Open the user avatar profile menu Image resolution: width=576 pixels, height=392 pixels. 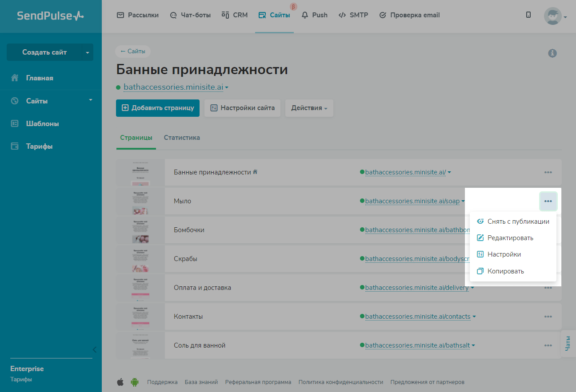pyautogui.click(x=554, y=16)
